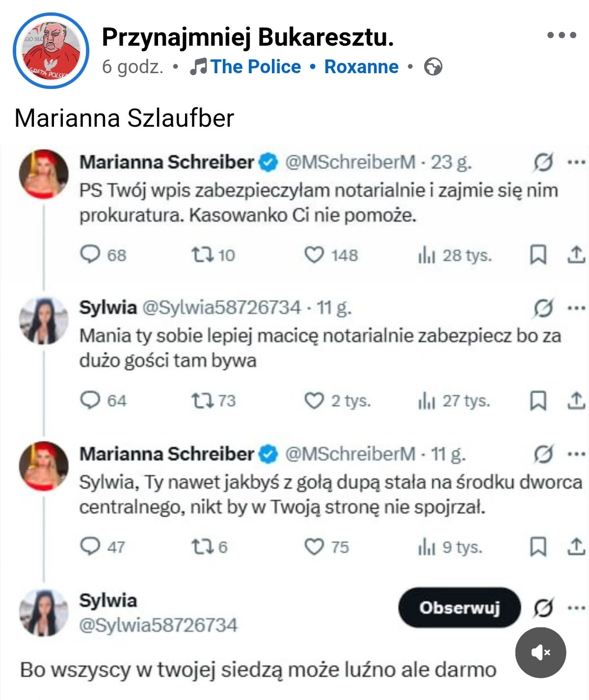Click the public globe privacy icon
This screenshot has width=589, height=700.
(x=433, y=67)
